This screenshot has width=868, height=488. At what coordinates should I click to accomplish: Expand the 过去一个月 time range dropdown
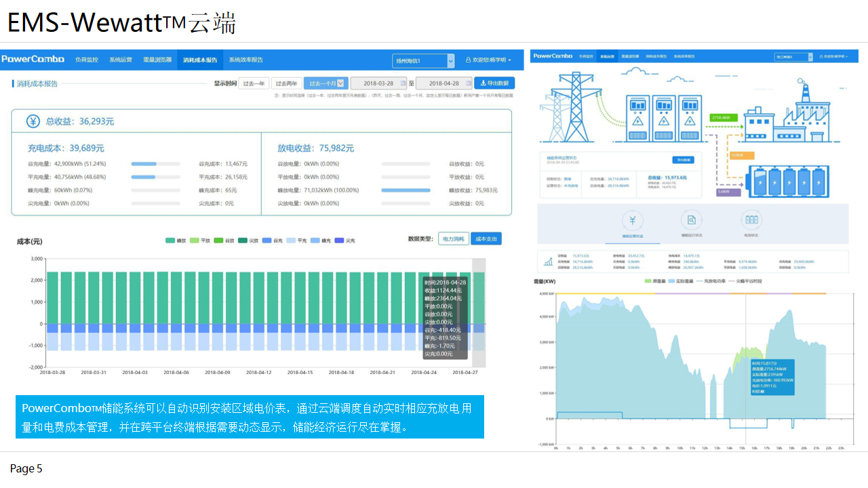click(341, 83)
